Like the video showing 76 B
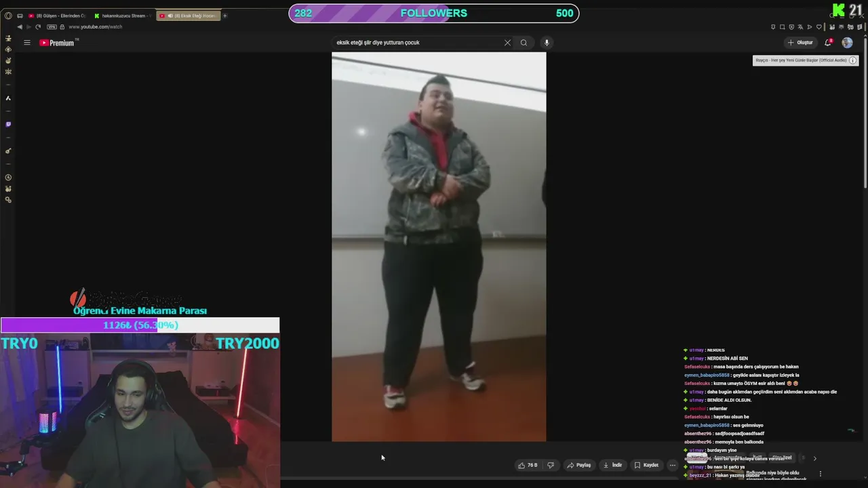Screen dimensions: 868x488 [x=528, y=465]
